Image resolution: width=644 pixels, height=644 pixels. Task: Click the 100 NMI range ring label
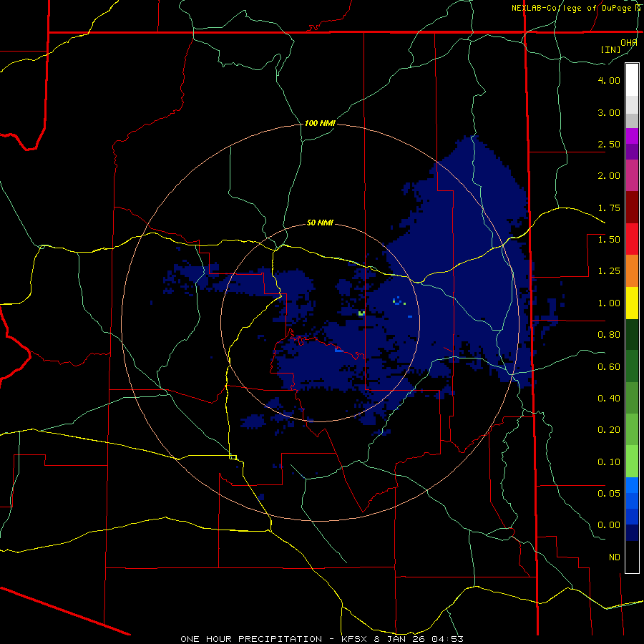tap(320, 123)
